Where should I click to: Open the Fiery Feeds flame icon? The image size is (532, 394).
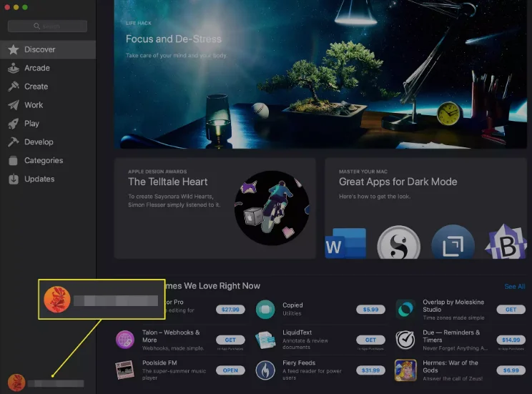[265, 370]
